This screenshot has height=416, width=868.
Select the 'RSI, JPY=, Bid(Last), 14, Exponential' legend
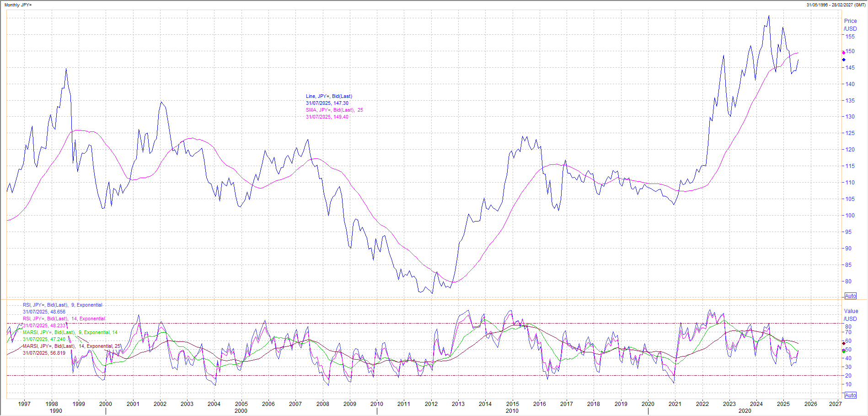(64, 319)
